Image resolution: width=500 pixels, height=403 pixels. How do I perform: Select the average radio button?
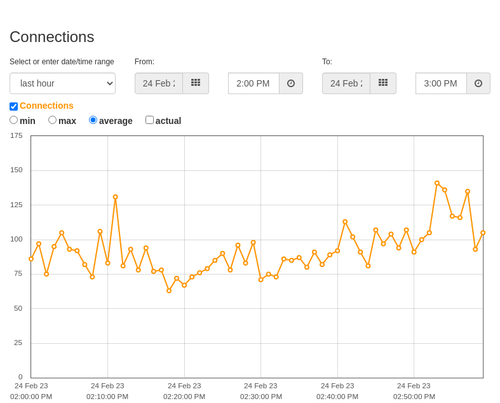coord(93,120)
